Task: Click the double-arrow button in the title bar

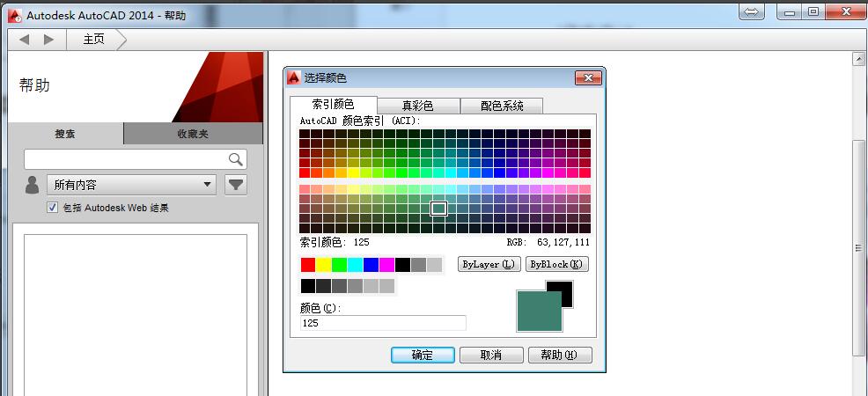Action: pyautogui.click(x=751, y=11)
